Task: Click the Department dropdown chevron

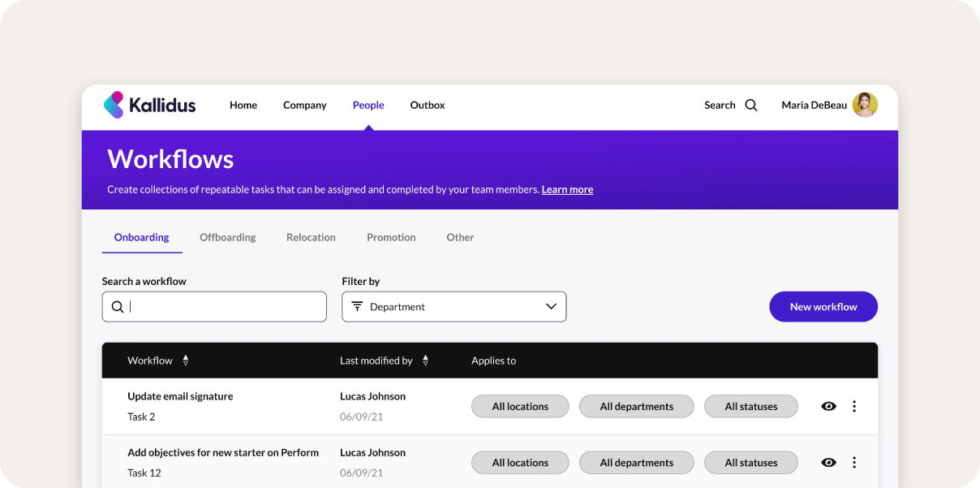Action: 552,306
